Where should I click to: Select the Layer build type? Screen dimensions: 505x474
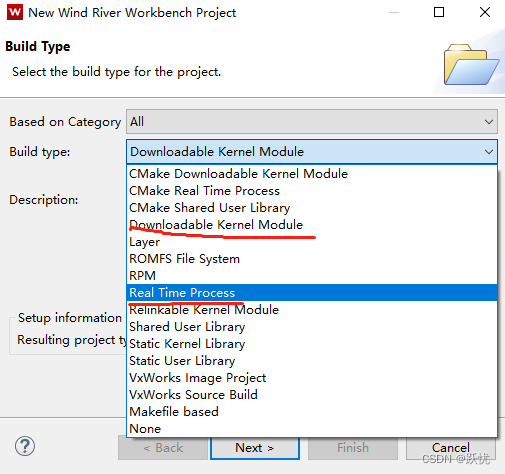tap(312, 242)
